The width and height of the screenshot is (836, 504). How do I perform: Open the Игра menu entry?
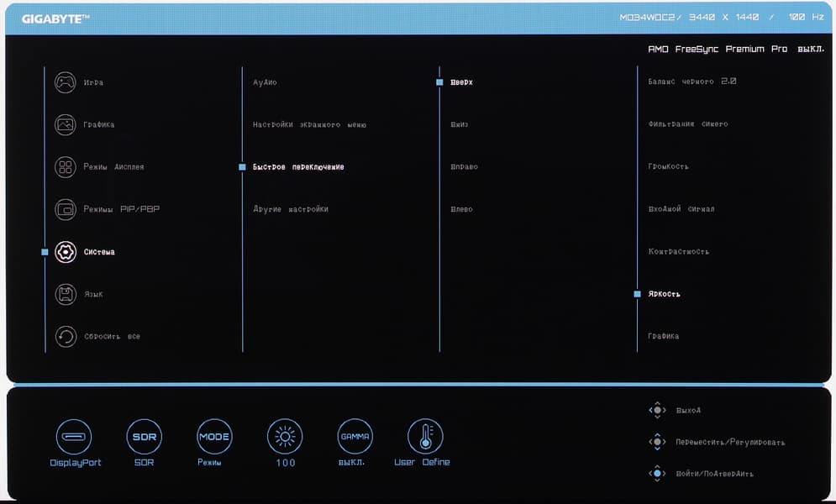[x=93, y=82]
